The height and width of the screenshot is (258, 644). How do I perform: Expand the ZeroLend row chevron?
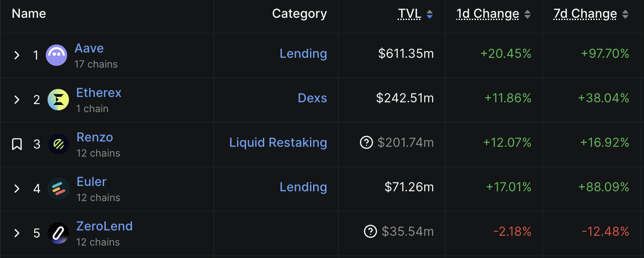[x=17, y=233]
